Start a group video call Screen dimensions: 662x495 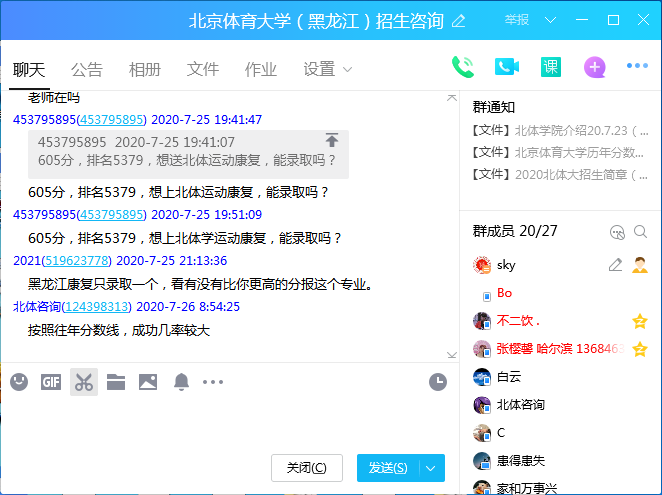pos(507,67)
